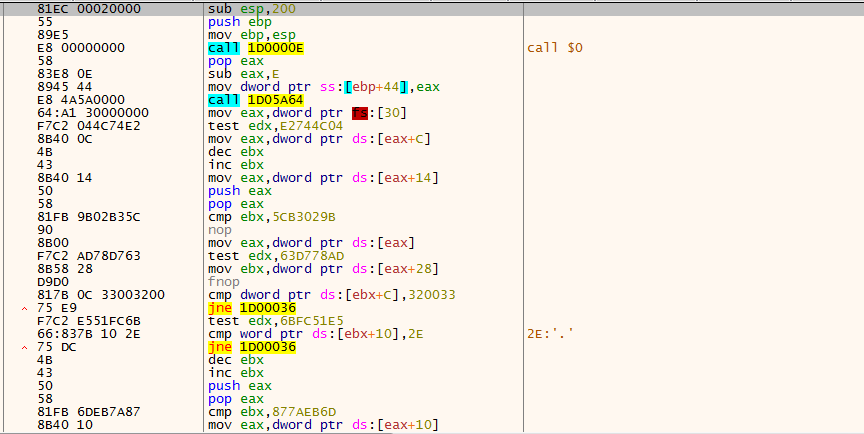Click opcode bytes 'D9D0'
The height and width of the screenshot is (434, 864).
click(53, 282)
